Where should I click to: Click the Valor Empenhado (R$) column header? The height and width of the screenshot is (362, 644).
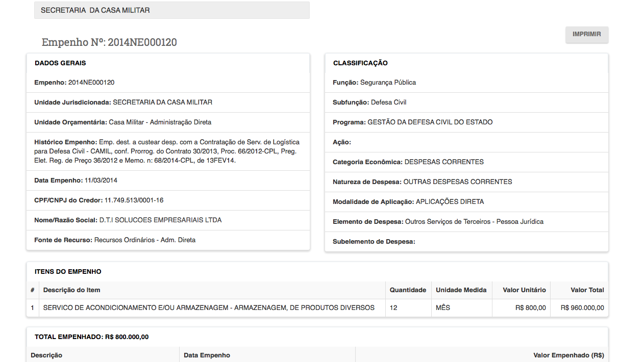[x=482, y=355]
